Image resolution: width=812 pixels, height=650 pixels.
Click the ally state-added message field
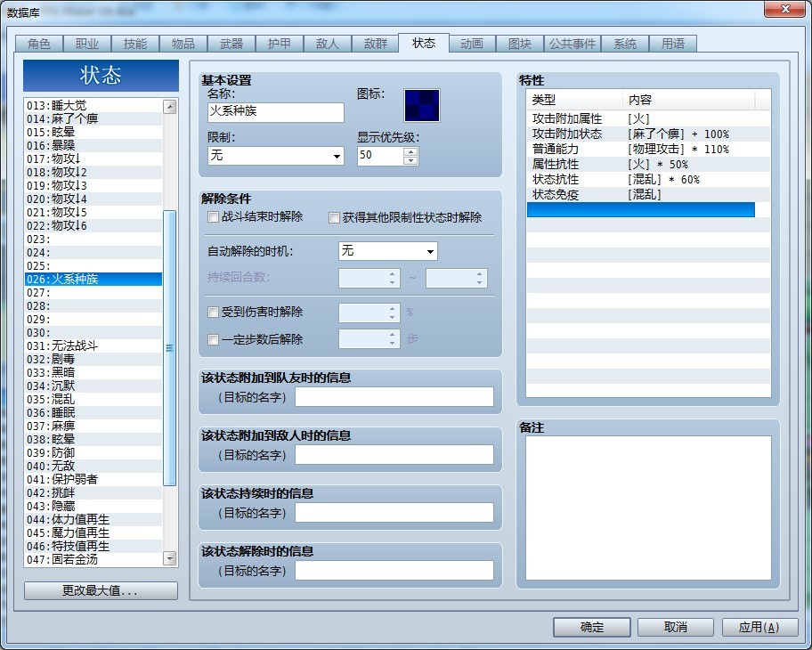coord(394,397)
